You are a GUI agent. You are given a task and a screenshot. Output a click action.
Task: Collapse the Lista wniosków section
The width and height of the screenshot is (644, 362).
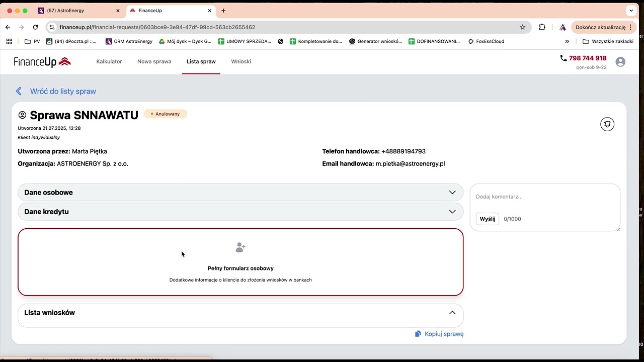tap(452, 313)
